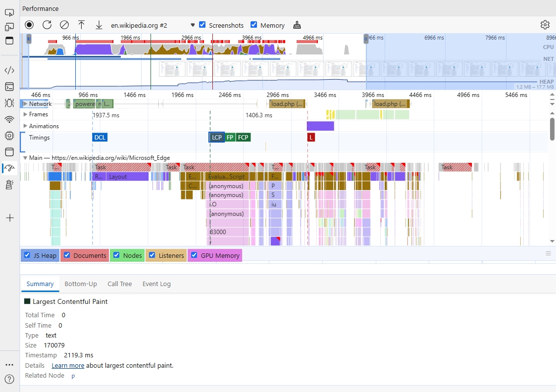Select the first load.php network request
556x392 pixels.
tap(287, 104)
